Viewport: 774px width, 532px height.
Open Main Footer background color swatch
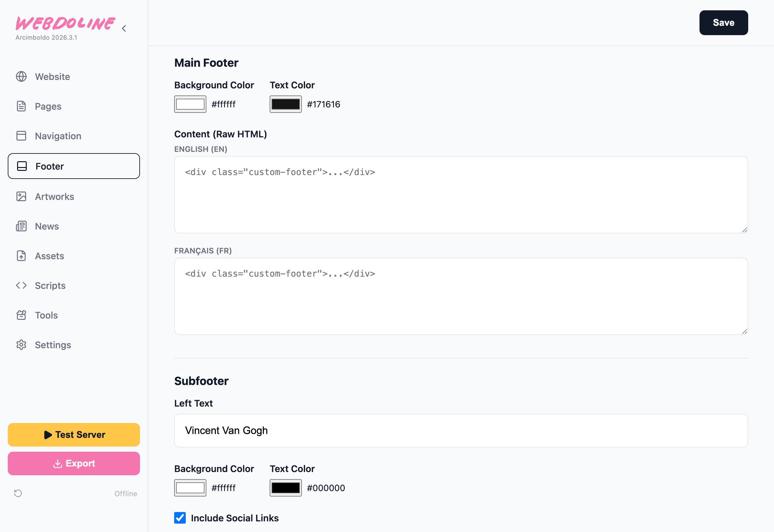click(x=190, y=104)
